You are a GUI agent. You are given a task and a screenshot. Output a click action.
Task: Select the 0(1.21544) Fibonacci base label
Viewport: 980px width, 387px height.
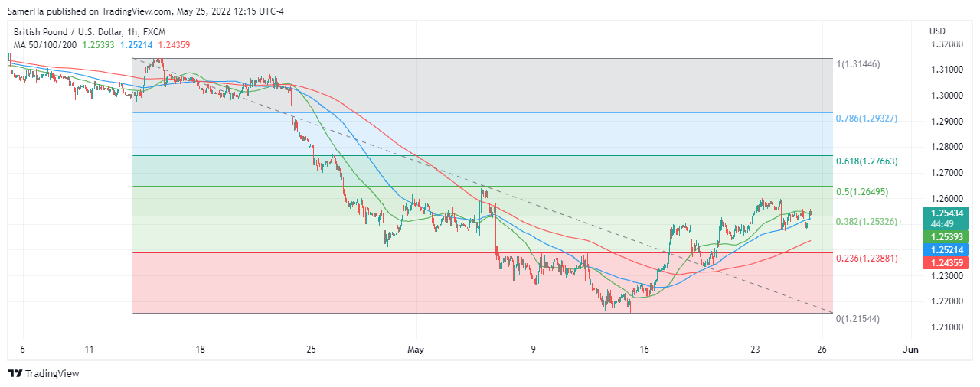(858, 318)
